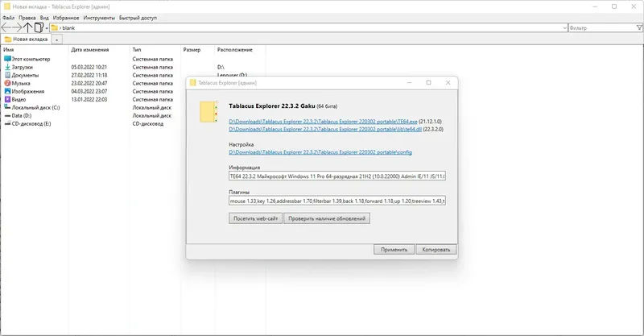Select the Документы folder icon

point(7,75)
